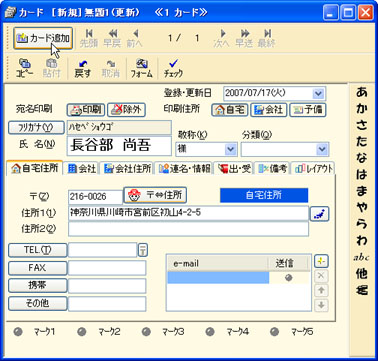The width and height of the screenshot is (378, 361).
Task: Toggle マーク1 indicator
Action: pos(18,332)
